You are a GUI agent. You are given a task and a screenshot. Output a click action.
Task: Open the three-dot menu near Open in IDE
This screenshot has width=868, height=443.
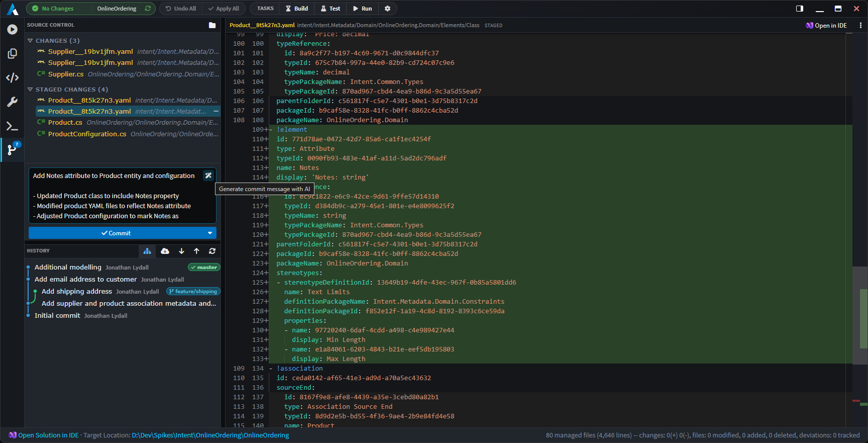(860, 25)
